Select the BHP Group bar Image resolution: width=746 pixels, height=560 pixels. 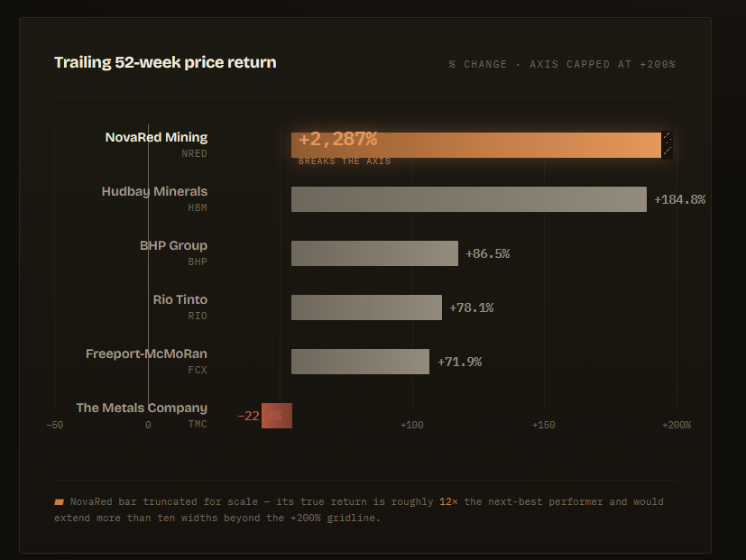click(x=375, y=253)
